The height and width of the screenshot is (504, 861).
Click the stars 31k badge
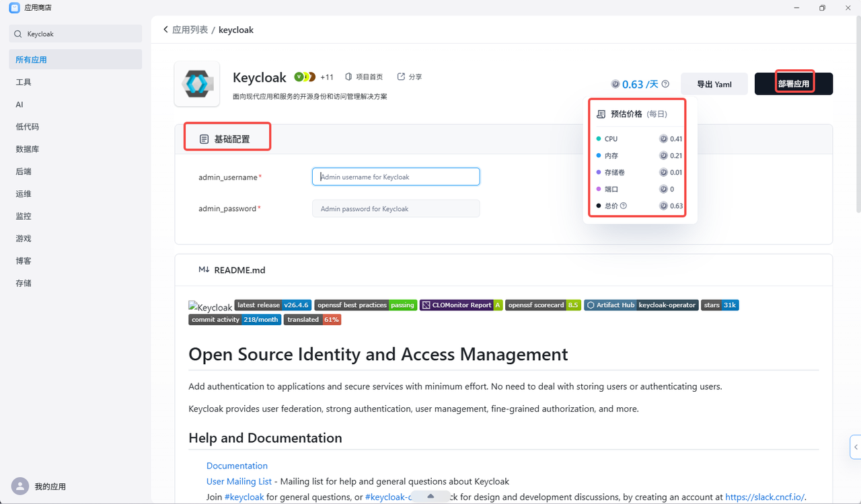click(x=720, y=305)
